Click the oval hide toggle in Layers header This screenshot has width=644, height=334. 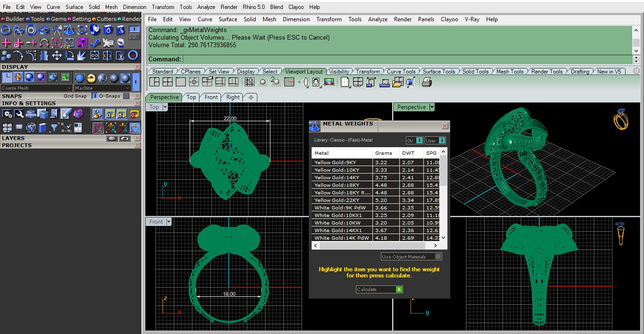112,139
